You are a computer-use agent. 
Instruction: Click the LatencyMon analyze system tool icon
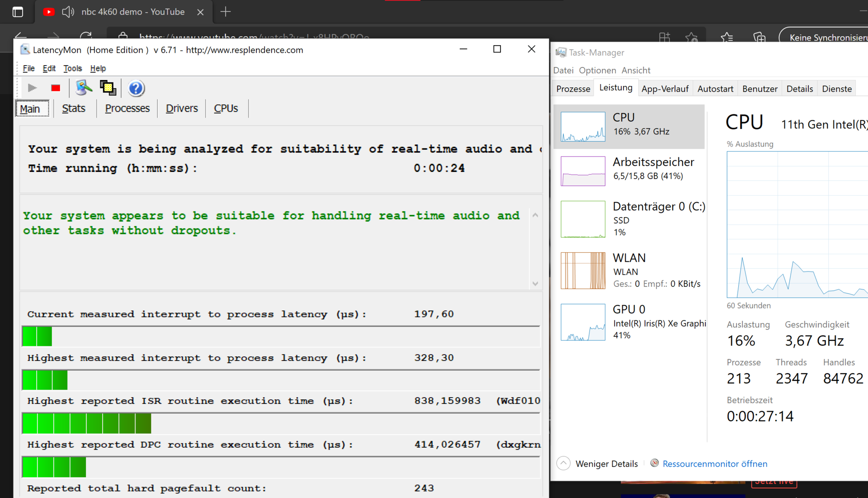click(84, 88)
